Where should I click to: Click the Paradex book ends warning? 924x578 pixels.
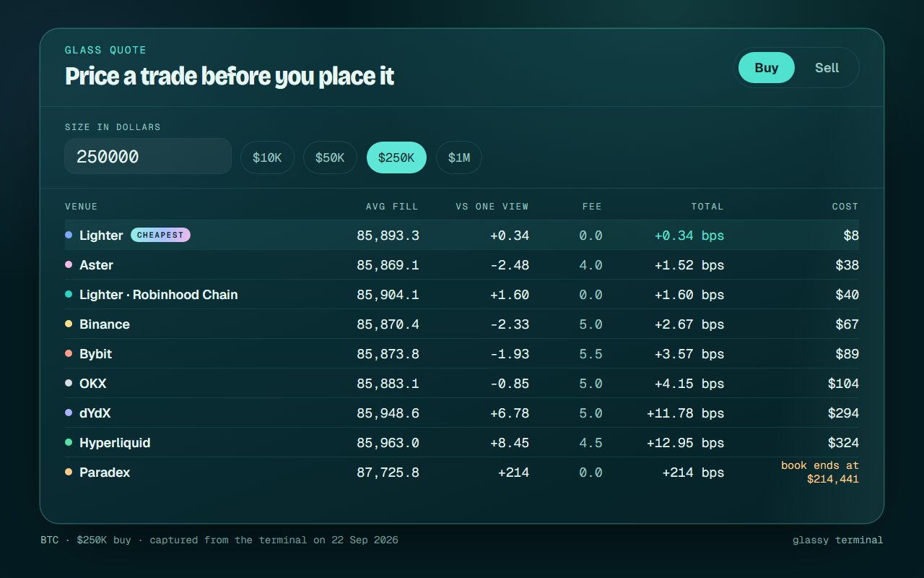coord(820,472)
